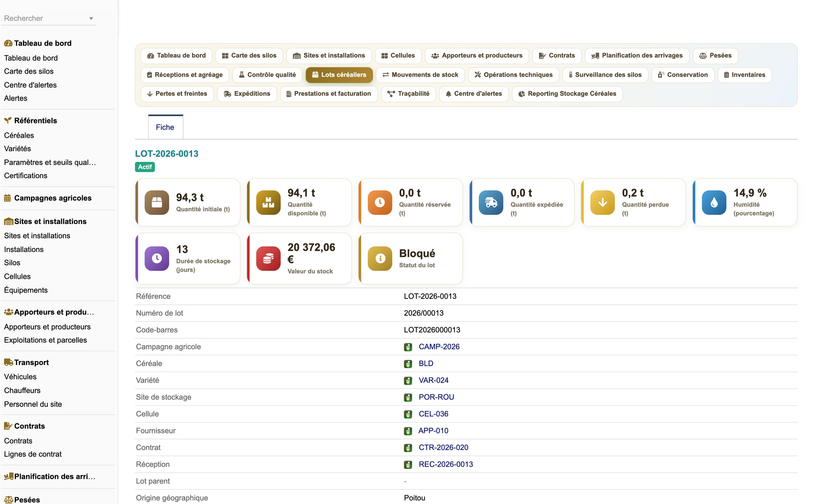
Task: Open the Pesées toolbar button
Action: coord(715,56)
